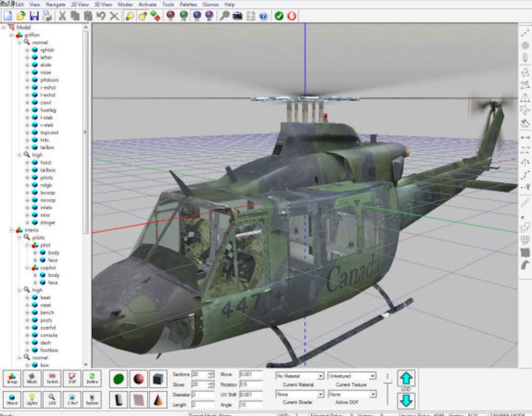Click the Switch button
532x416 pixels.
point(52,379)
